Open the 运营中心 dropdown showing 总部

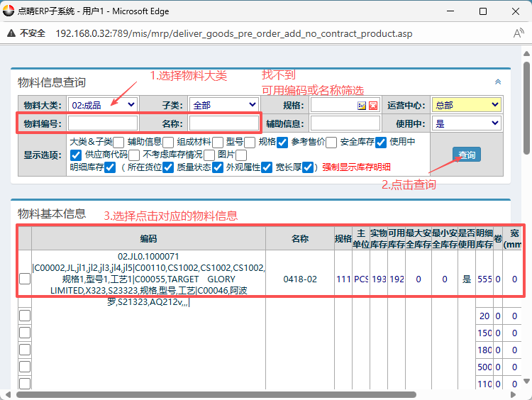[x=465, y=105]
